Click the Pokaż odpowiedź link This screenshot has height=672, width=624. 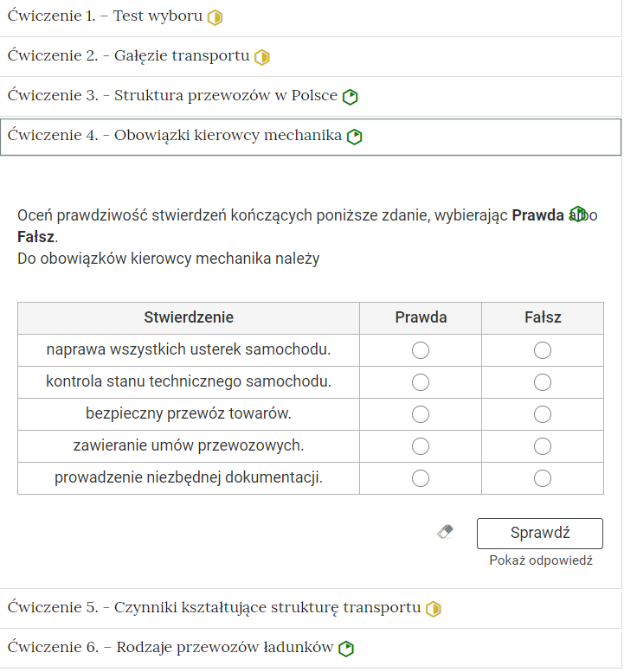tap(540, 560)
